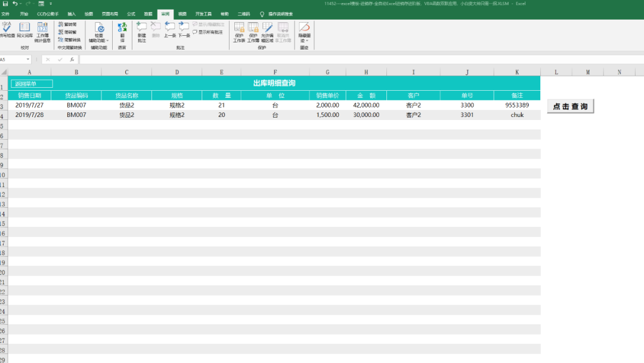Click the Select All corner of the sheet
The width and height of the screenshot is (644, 363).
(x=4, y=72)
